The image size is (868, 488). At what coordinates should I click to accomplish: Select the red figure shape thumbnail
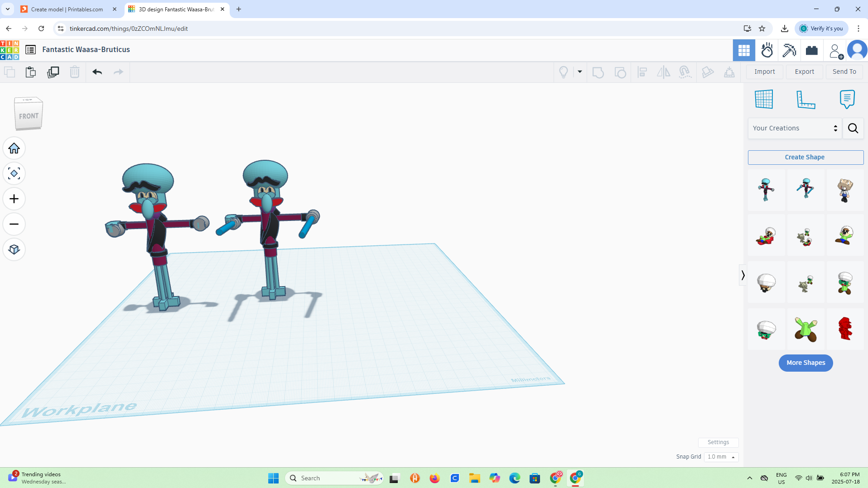pos(845,329)
